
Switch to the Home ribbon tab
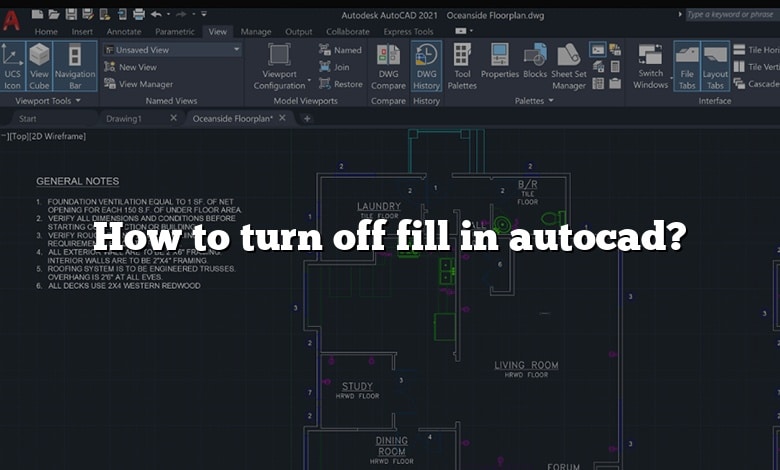click(x=46, y=31)
